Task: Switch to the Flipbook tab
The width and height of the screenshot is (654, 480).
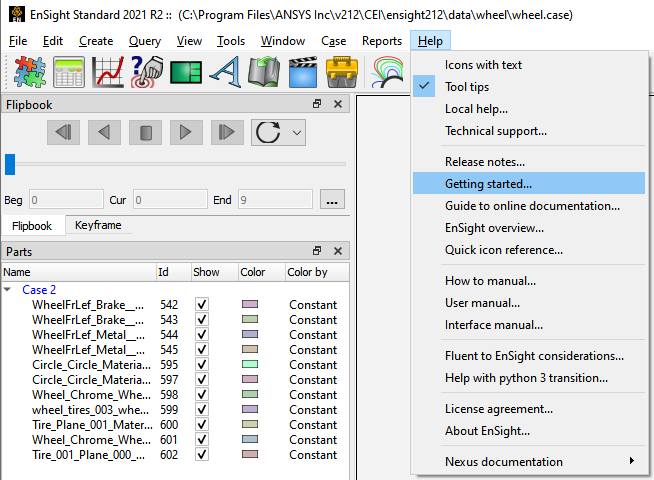Action: tap(32, 226)
